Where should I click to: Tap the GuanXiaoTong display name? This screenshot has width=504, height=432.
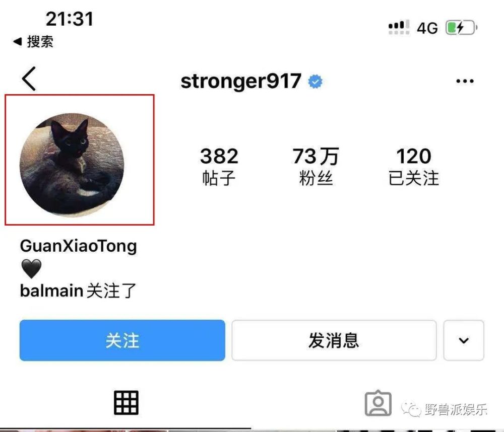click(79, 246)
